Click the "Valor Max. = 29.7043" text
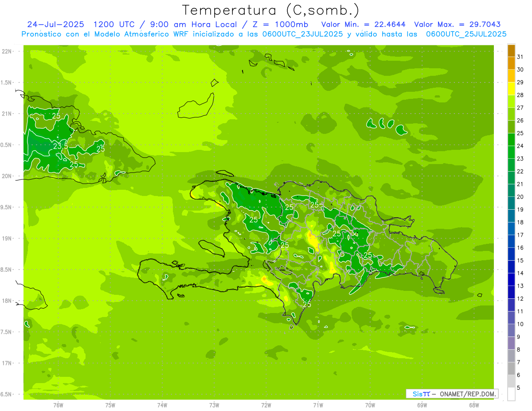The image size is (532, 411). click(457, 24)
